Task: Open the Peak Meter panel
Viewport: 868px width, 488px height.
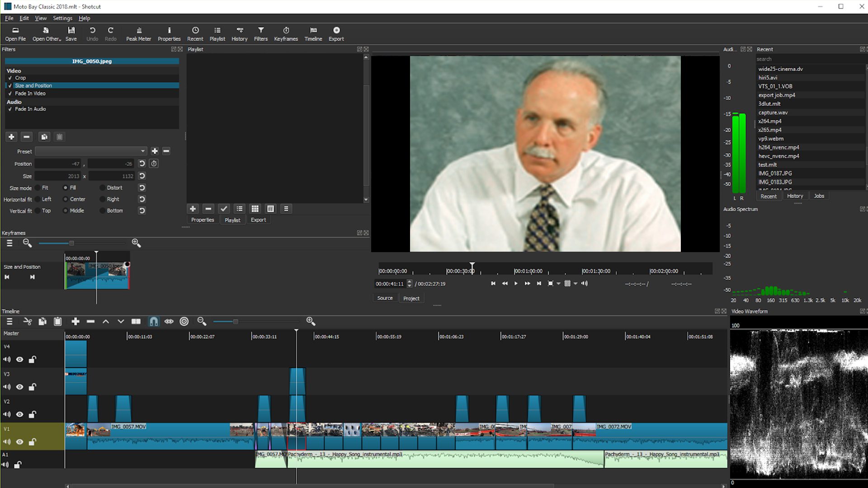Action: [x=138, y=34]
